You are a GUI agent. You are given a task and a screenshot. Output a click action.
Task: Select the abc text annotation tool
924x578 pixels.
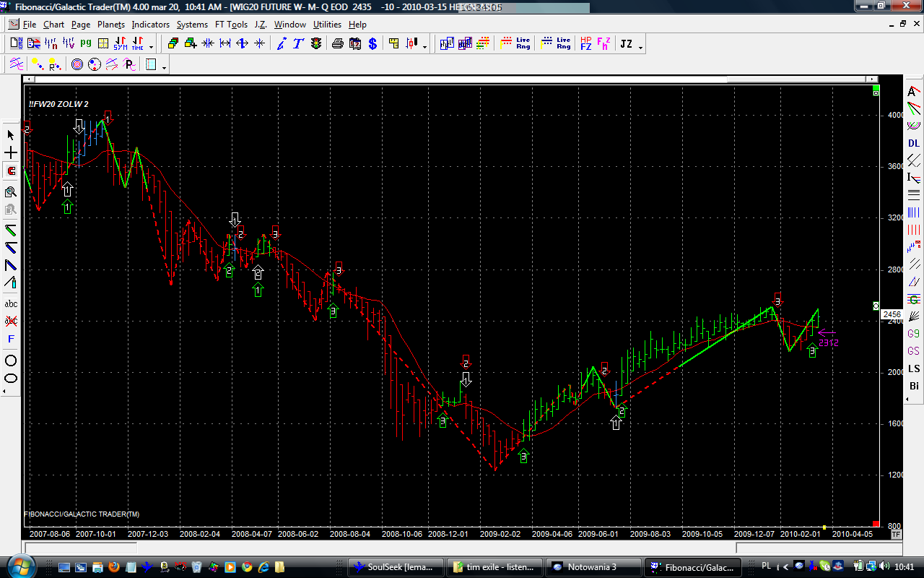pyautogui.click(x=11, y=304)
